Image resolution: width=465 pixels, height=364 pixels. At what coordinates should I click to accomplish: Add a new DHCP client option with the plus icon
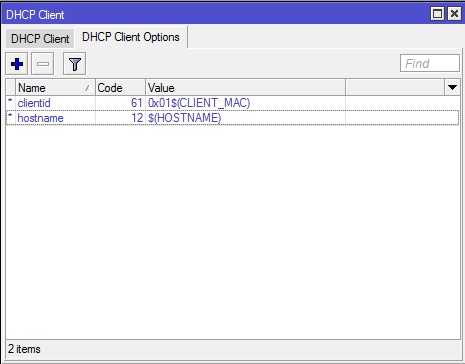pos(17,63)
